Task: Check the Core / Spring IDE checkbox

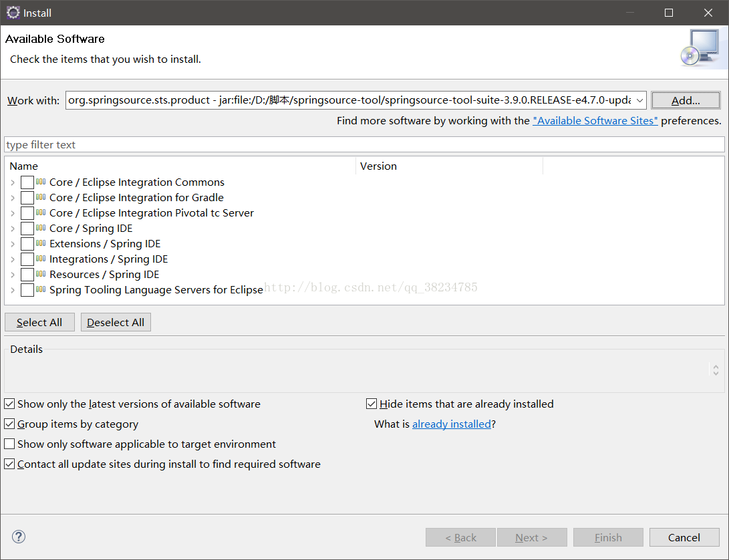Action: pyautogui.click(x=27, y=229)
